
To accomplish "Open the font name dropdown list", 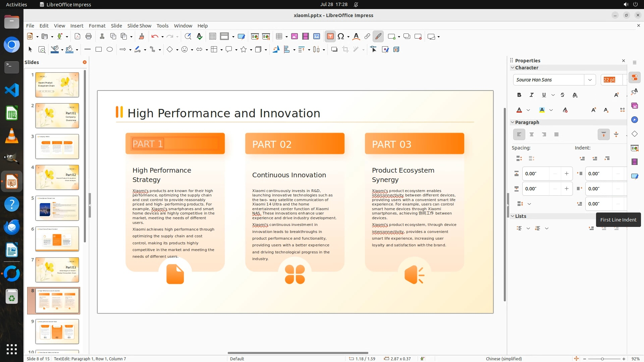I will [590, 80].
